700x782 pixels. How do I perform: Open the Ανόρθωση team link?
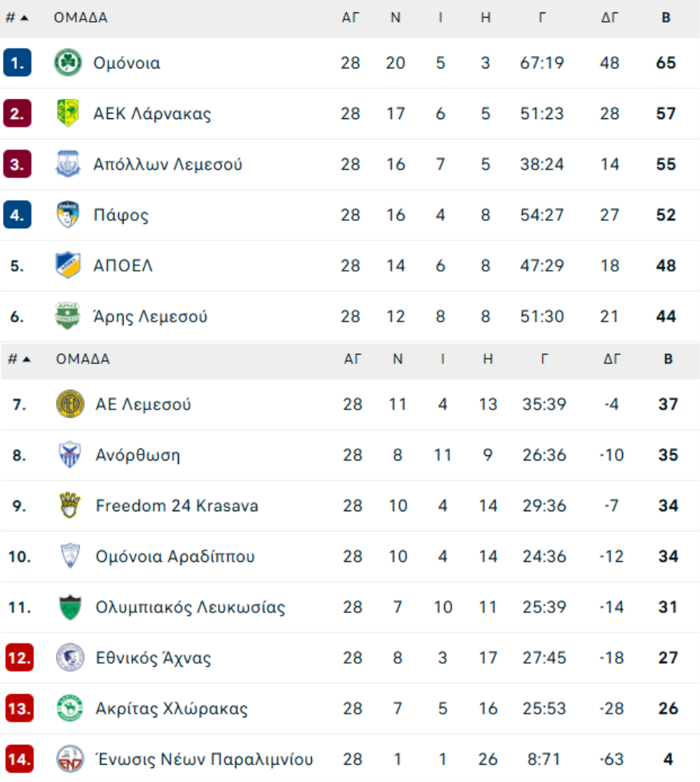point(138,455)
